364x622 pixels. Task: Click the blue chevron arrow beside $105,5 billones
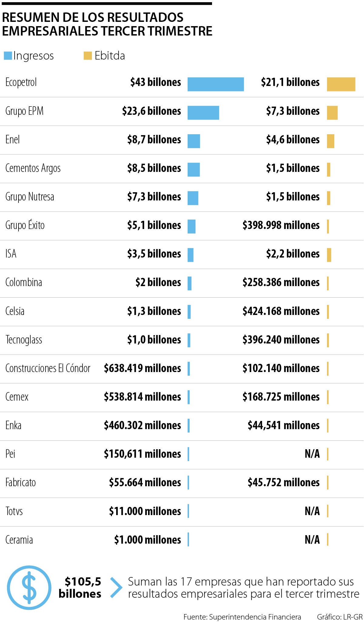pyautogui.click(x=116, y=587)
